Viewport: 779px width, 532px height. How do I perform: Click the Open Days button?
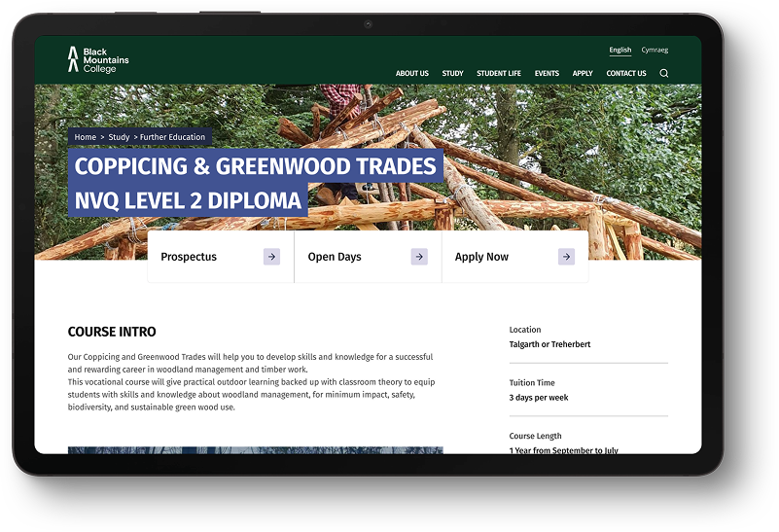[x=336, y=257]
